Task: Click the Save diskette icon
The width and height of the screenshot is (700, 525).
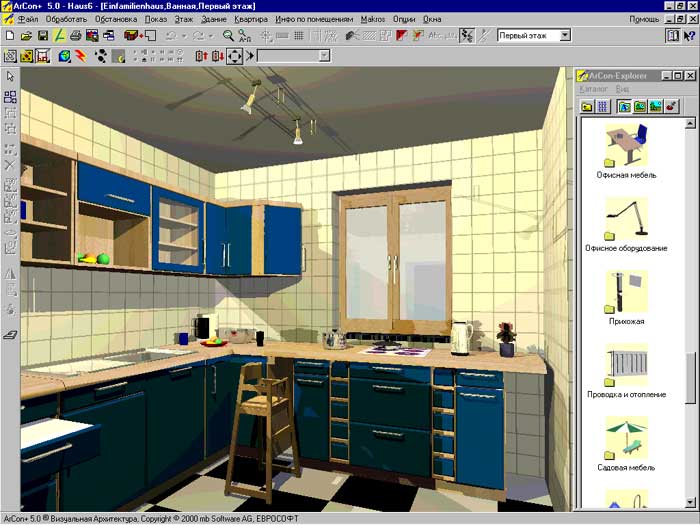Action: click(43, 35)
